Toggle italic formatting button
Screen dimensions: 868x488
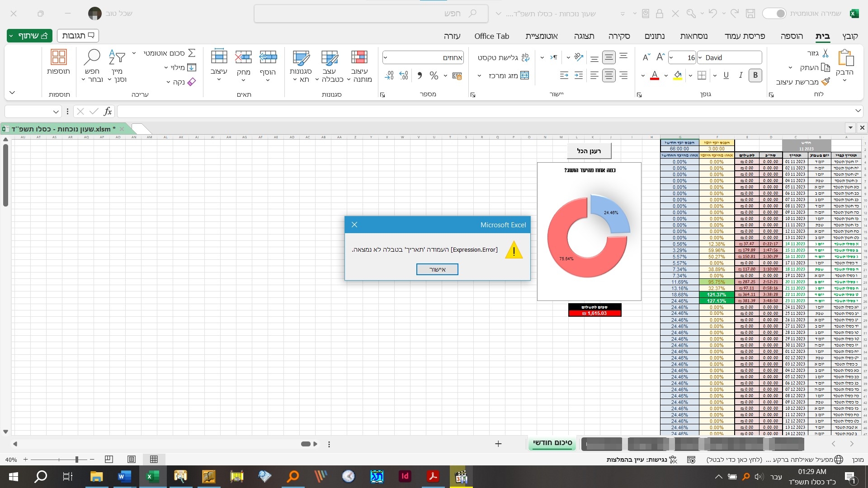click(x=741, y=75)
